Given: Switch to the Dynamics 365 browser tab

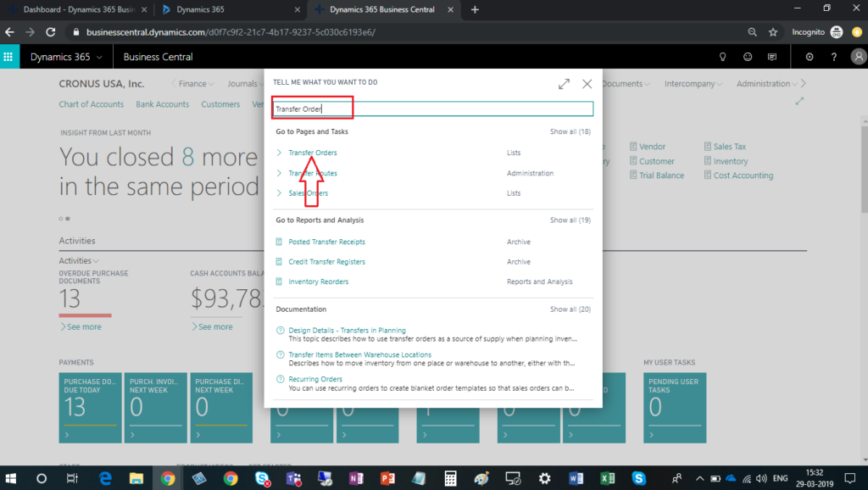Looking at the screenshot, I should 229,9.
